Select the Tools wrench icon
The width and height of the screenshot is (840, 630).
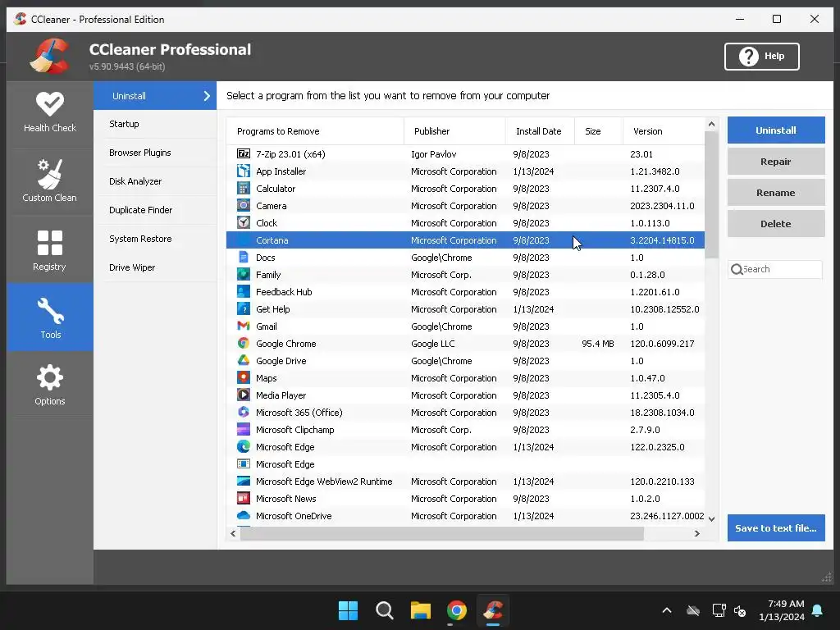(50, 311)
